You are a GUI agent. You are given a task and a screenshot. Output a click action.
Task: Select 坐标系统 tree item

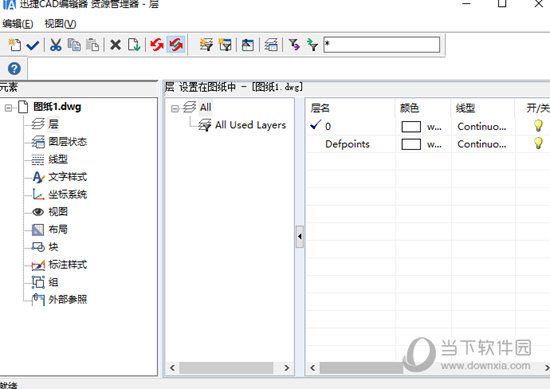pos(67,194)
